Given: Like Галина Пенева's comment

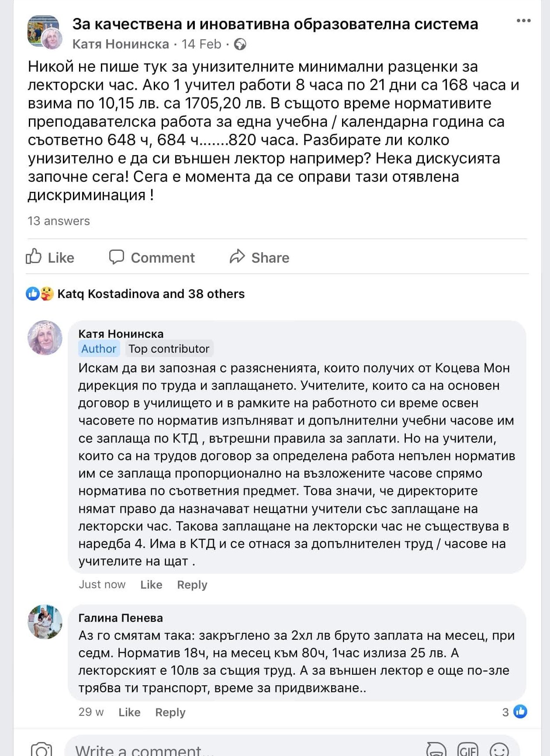Looking at the screenshot, I should click(129, 712).
